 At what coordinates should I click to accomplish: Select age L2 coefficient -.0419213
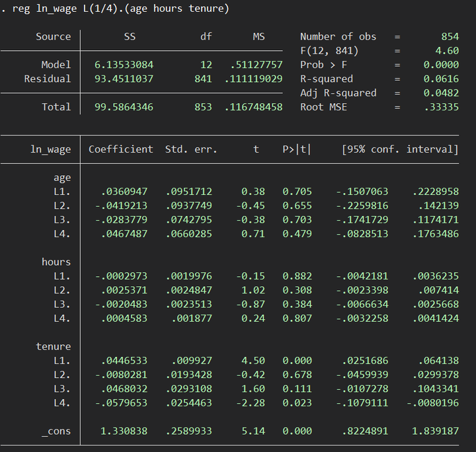(x=121, y=206)
